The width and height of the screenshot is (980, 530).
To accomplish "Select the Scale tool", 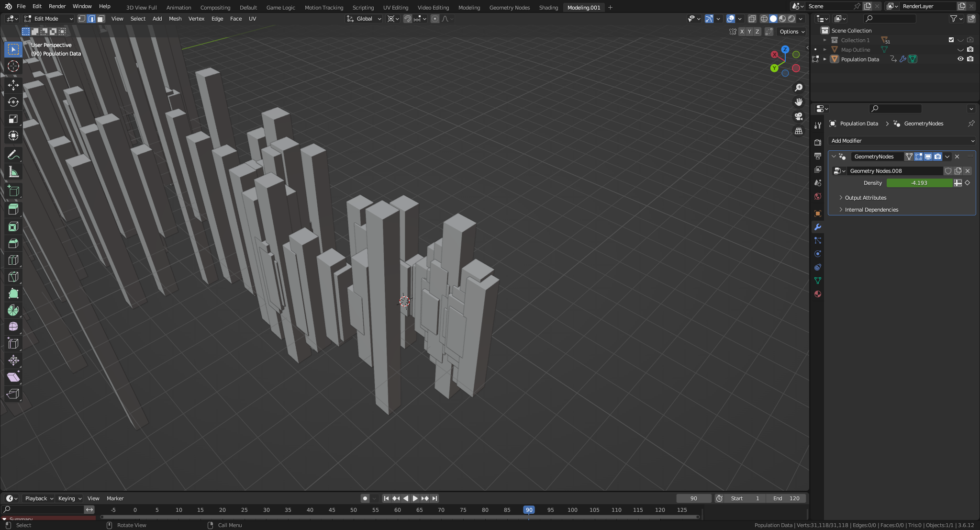I will pos(13,119).
